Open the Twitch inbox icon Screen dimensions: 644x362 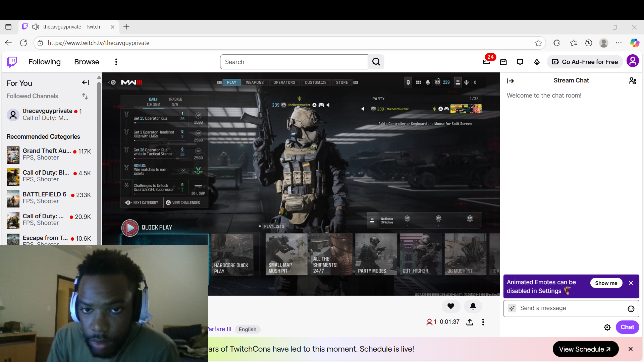[x=503, y=62]
